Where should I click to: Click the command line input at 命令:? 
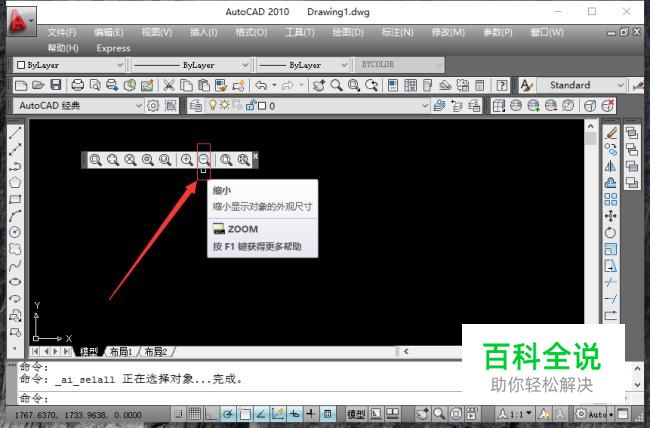240,399
